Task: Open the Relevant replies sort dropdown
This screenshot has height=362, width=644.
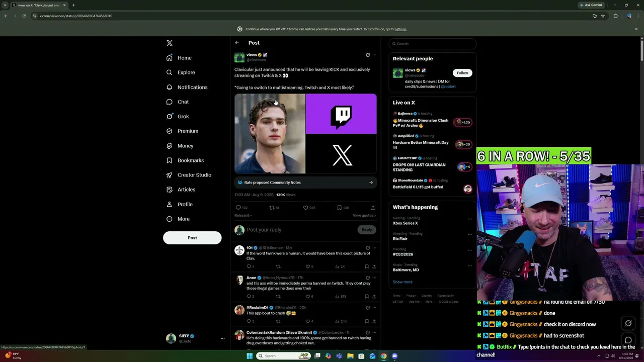Action: pyautogui.click(x=243, y=216)
